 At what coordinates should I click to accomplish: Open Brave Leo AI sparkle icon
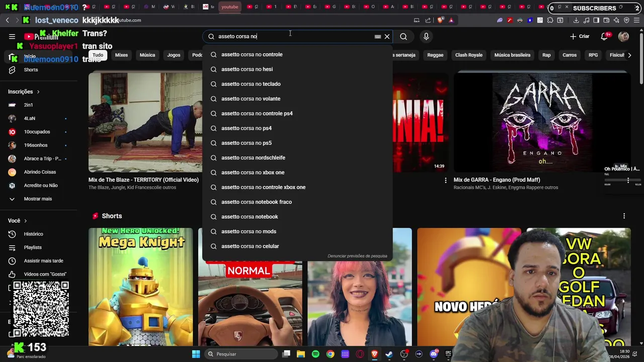tap(616, 20)
